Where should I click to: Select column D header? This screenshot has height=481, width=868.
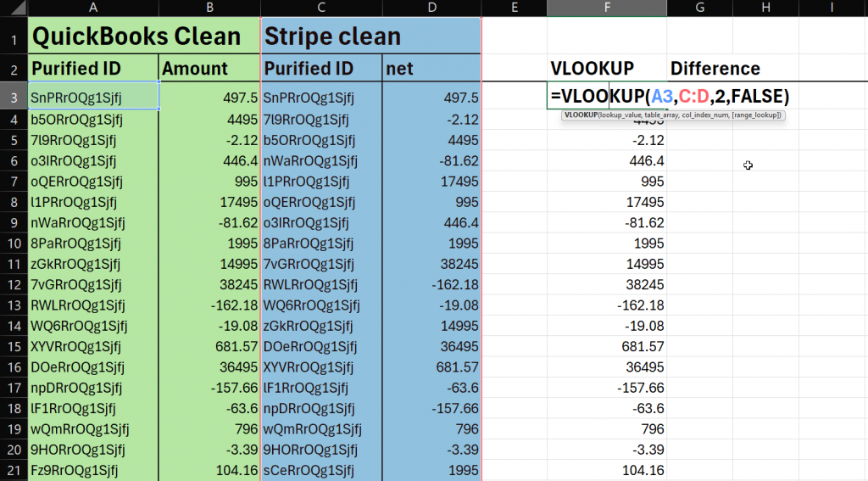pos(431,8)
